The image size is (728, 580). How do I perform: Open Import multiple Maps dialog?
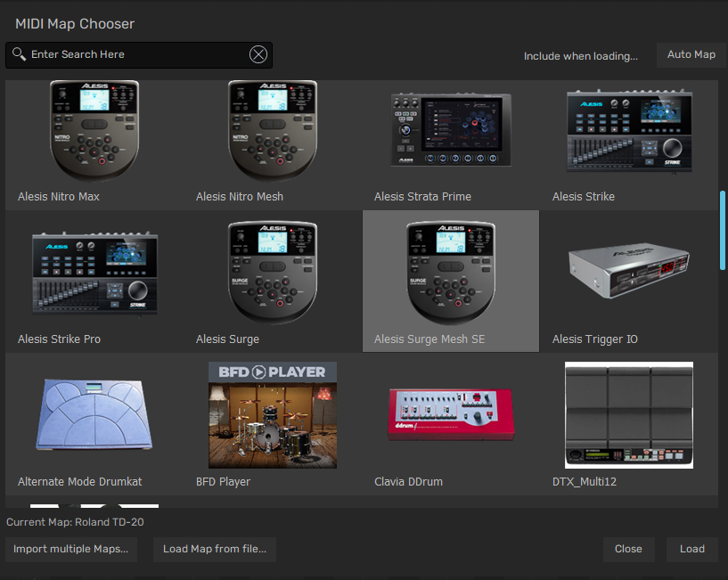[71, 550]
